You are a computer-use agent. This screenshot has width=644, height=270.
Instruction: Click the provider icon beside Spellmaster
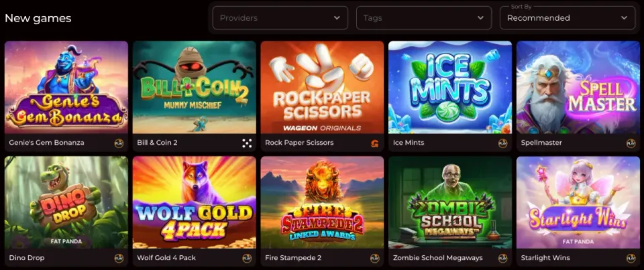(631, 143)
